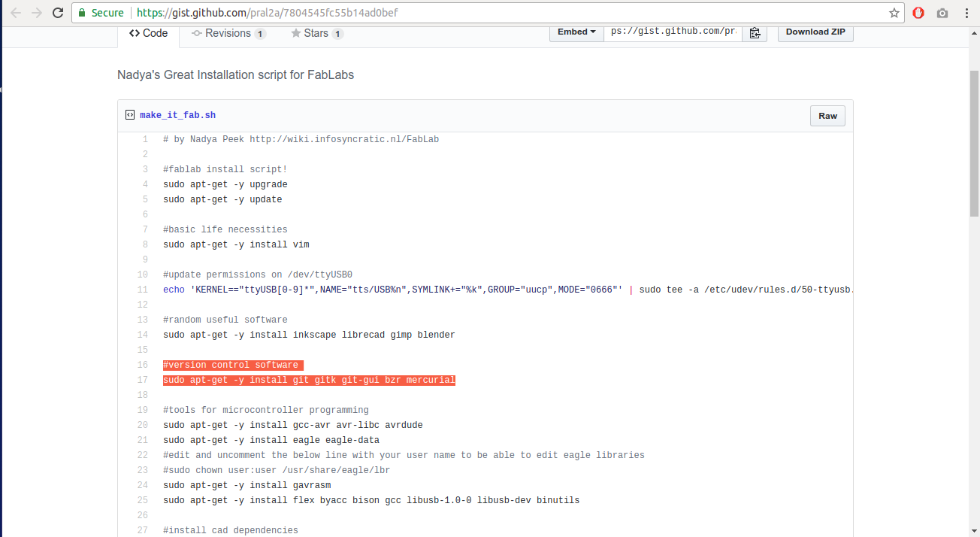Click the file icon beside make_it_fab.sh
The image size is (980, 537).
coord(130,115)
